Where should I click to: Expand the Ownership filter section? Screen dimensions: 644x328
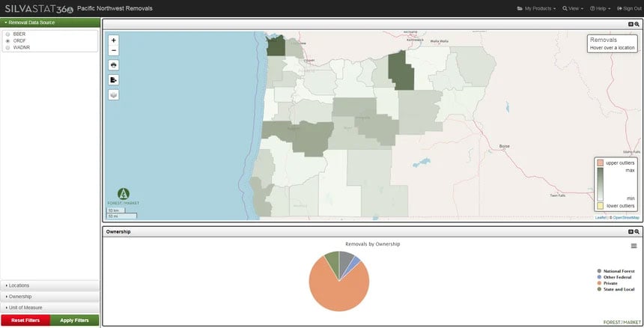click(x=50, y=297)
